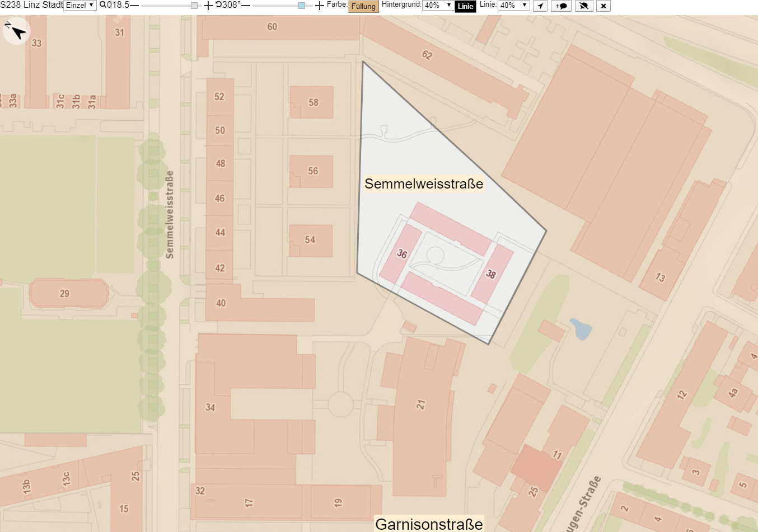The image size is (758, 532).
Task: Click the black Linie color button
Action: 465,7
